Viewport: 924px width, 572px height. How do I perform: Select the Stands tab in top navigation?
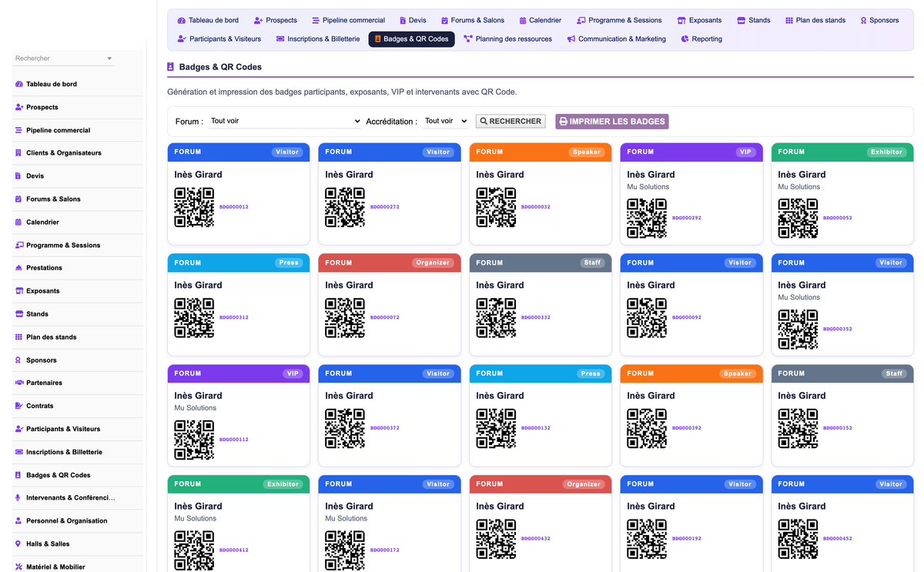(x=754, y=20)
